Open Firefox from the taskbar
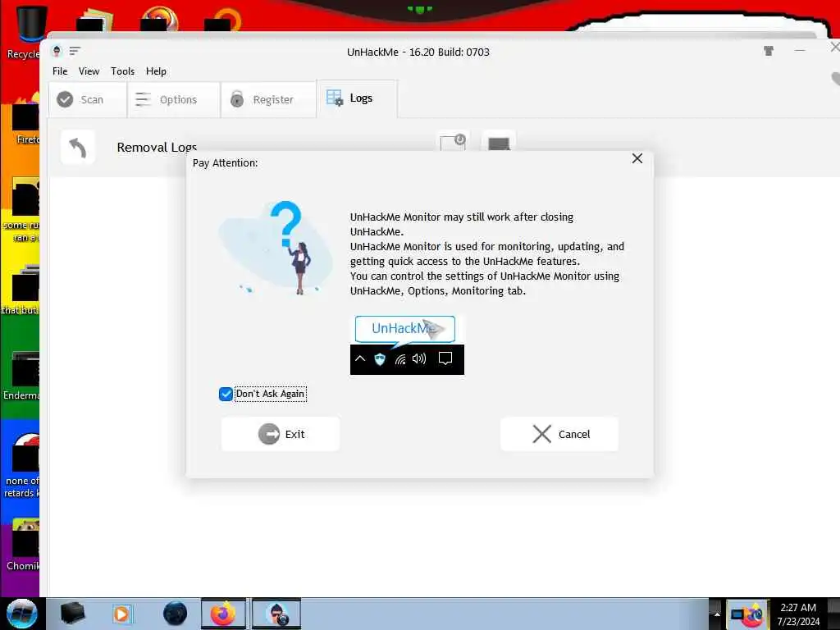840x630 pixels. (223, 614)
